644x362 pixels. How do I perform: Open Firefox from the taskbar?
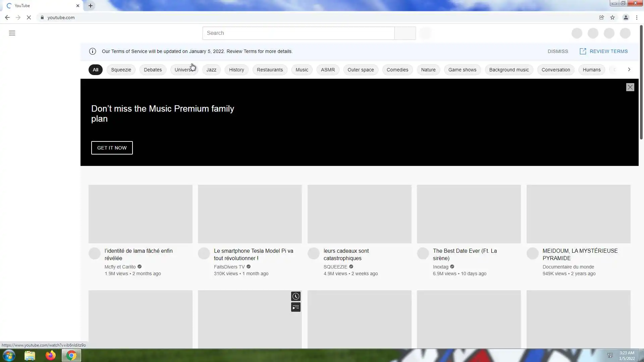(x=51, y=355)
